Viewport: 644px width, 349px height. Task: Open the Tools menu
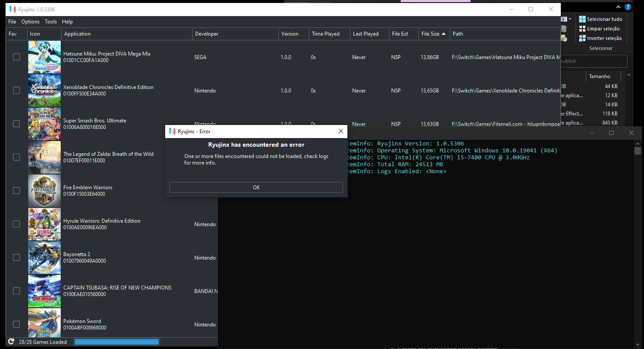point(51,22)
